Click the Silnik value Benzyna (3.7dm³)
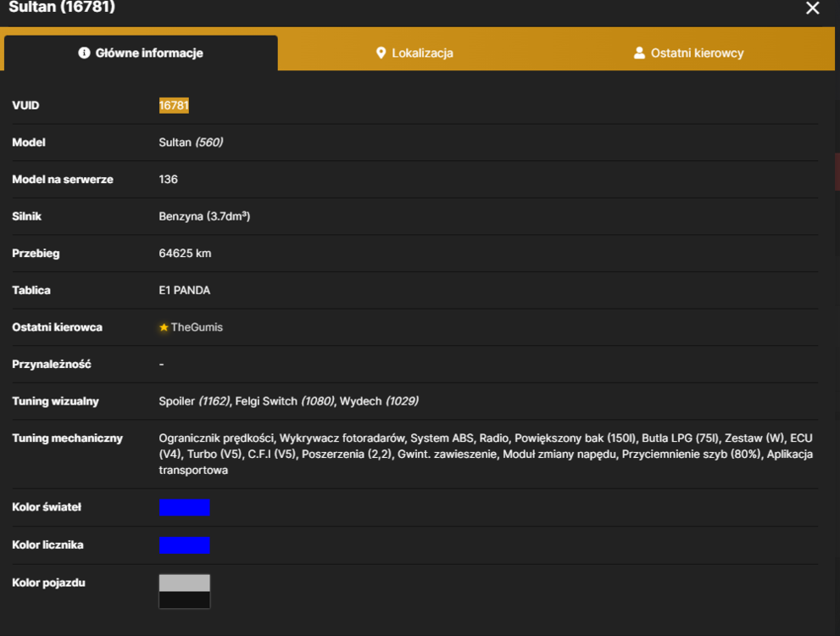Screen dimensions: 840x636 pyautogui.click(x=204, y=216)
